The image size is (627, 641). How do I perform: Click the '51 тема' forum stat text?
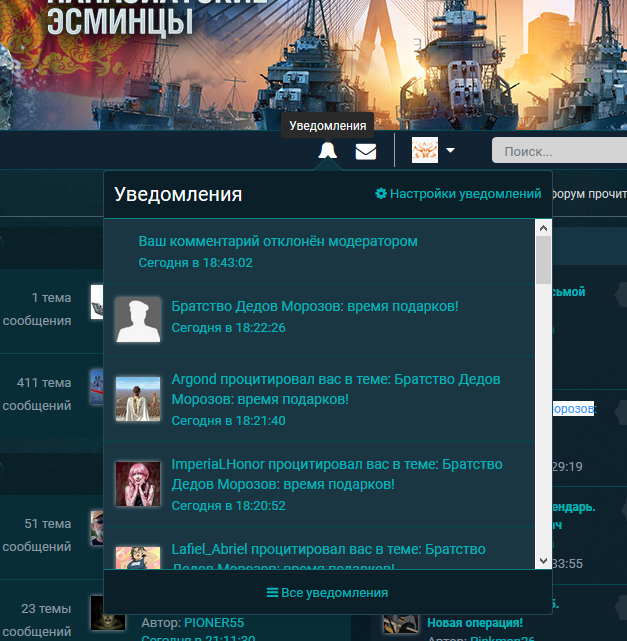click(47, 524)
